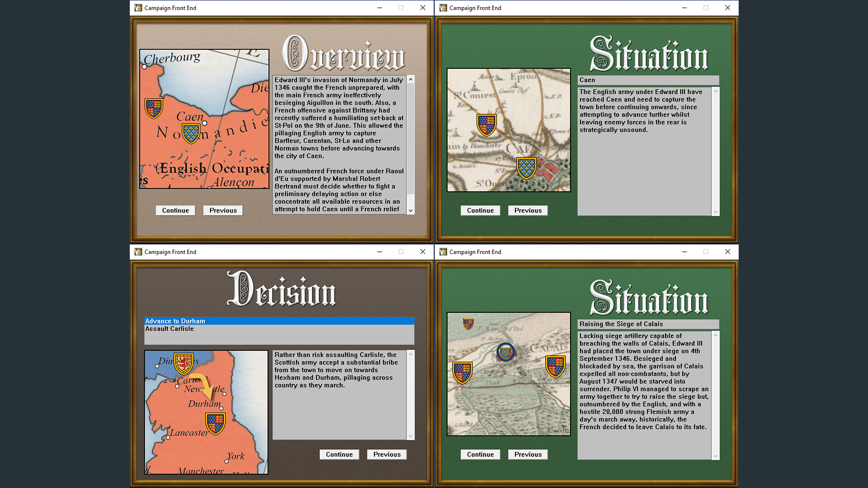Click English shield on Caen Situation map
The image size is (868, 488).
486,125
